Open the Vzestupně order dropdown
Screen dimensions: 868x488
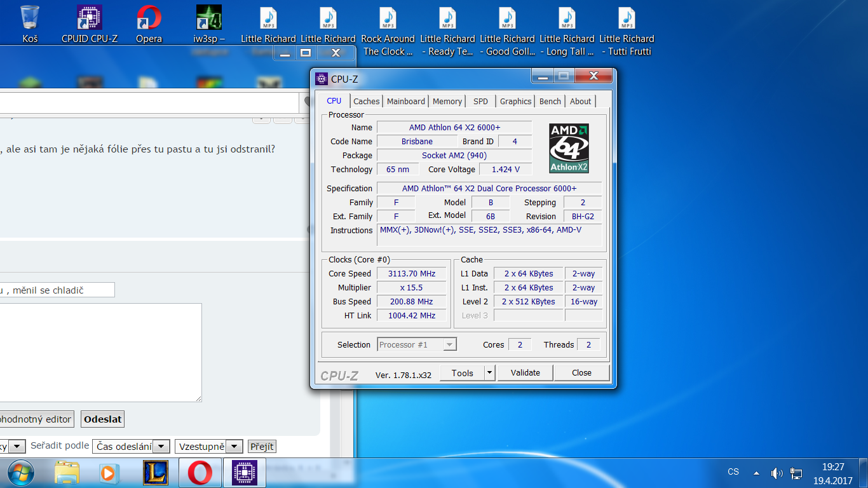pos(209,447)
